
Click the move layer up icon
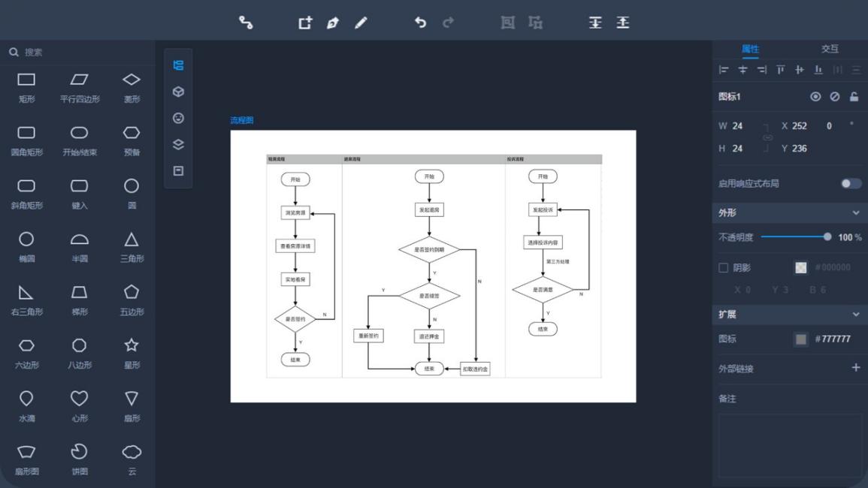pyautogui.click(x=623, y=23)
